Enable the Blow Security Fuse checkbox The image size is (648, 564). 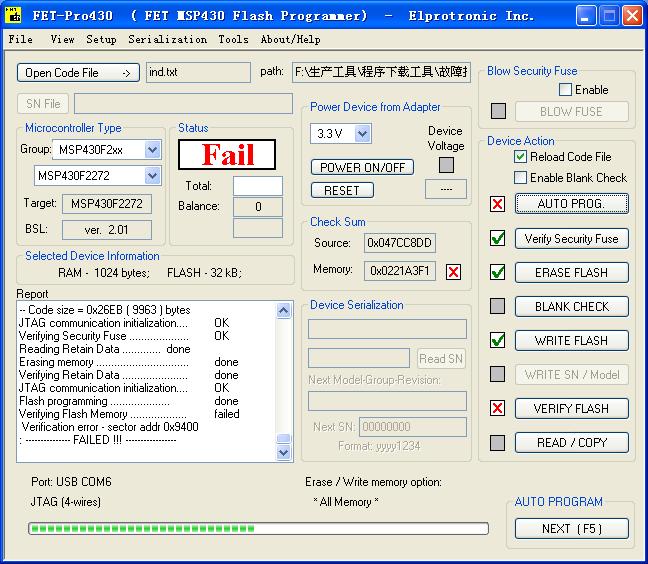point(565,90)
